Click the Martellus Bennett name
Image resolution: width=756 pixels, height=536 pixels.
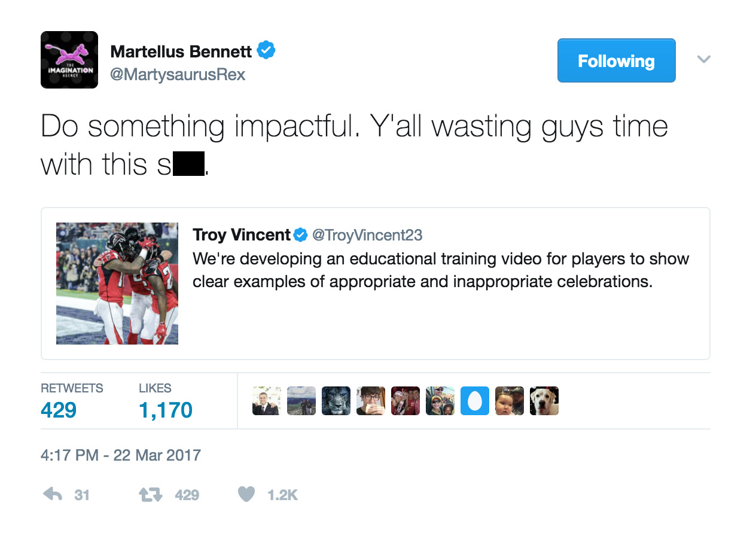pyautogui.click(x=181, y=51)
